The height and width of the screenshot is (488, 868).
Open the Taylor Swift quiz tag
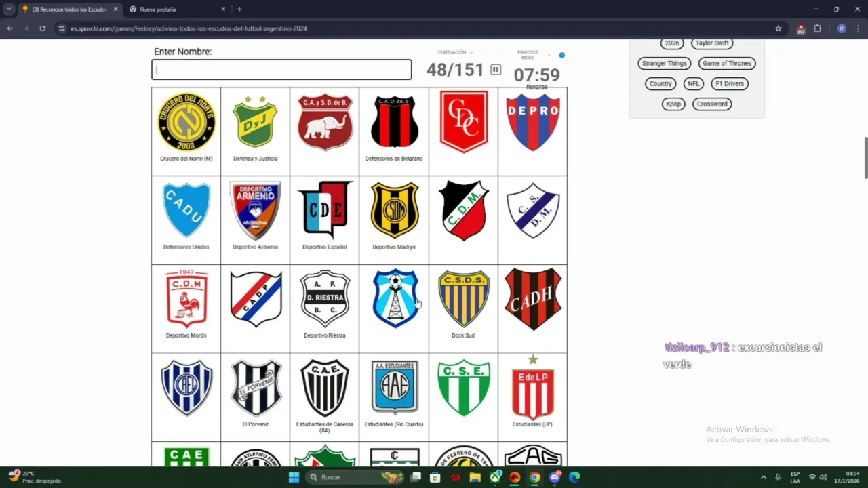[712, 43]
